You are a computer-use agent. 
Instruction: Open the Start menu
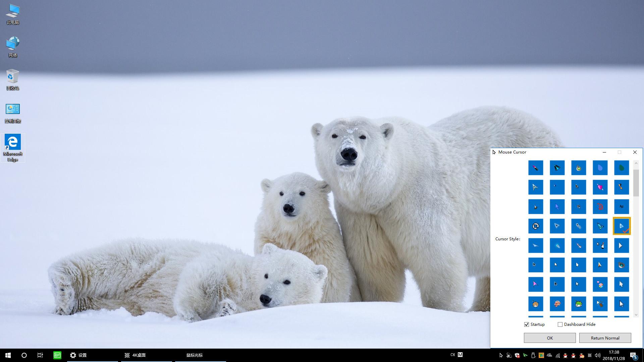click(7, 355)
